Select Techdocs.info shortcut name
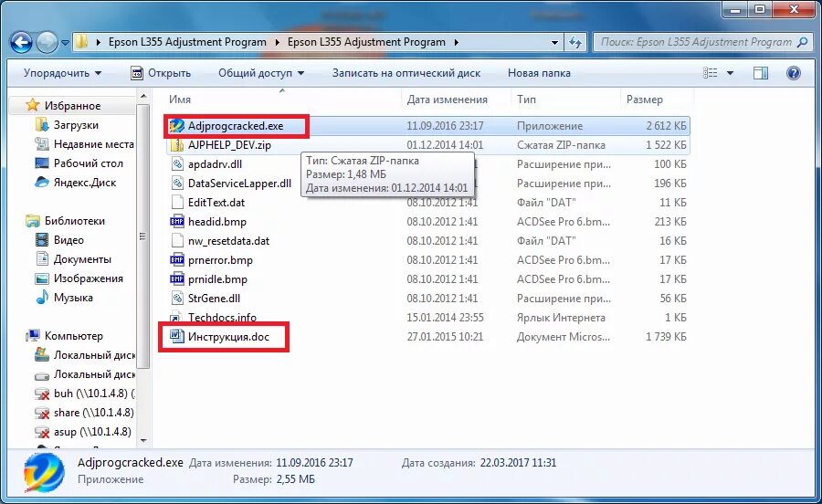Viewport: 822px width, 504px height. coord(222,318)
